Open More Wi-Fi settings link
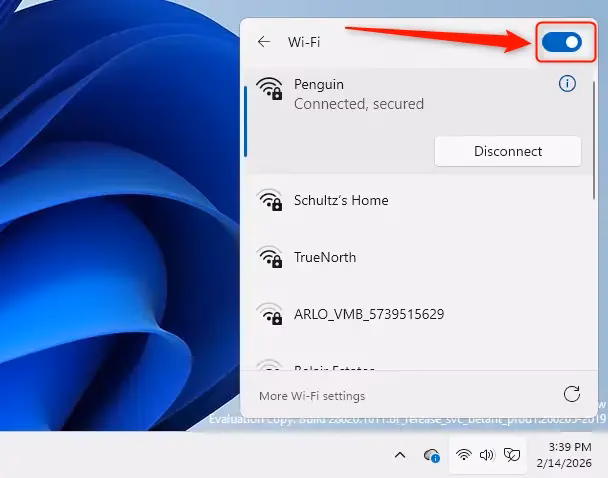The height and width of the screenshot is (478, 608). coord(312,396)
